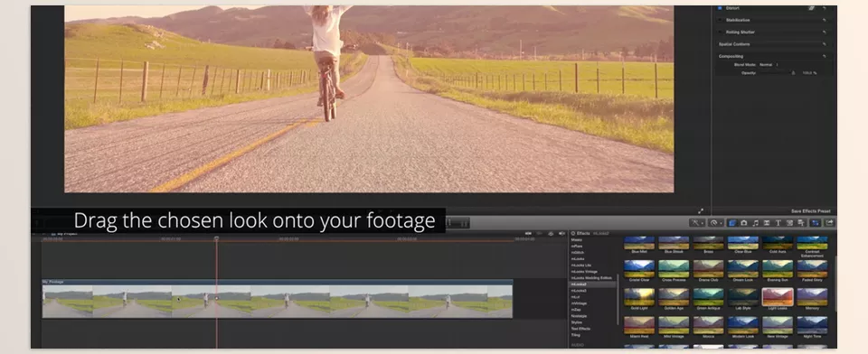Image resolution: width=868 pixels, height=354 pixels.
Task: Click the effects category list scrollbar
Action: pyautogui.click(x=618, y=299)
